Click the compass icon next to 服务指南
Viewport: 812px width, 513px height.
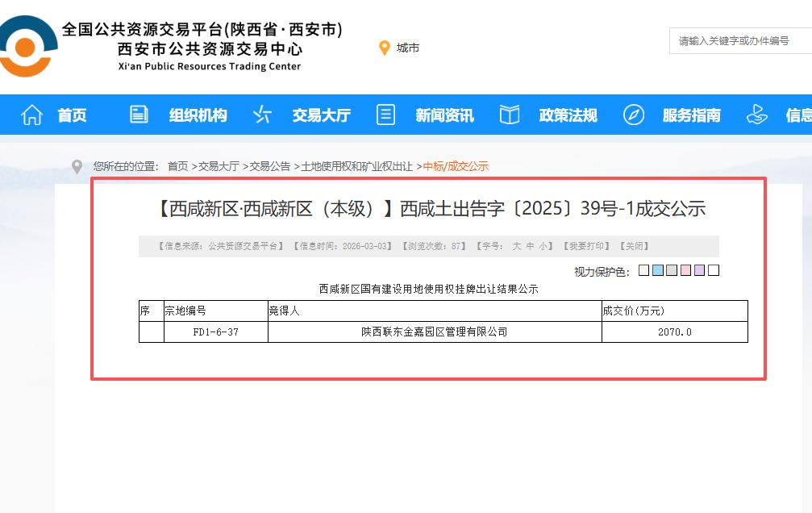pyautogui.click(x=633, y=115)
